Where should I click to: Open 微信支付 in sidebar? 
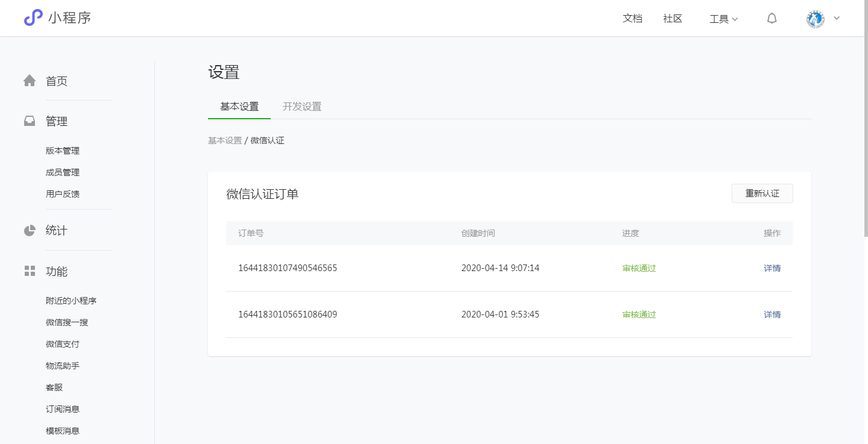pyautogui.click(x=63, y=344)
